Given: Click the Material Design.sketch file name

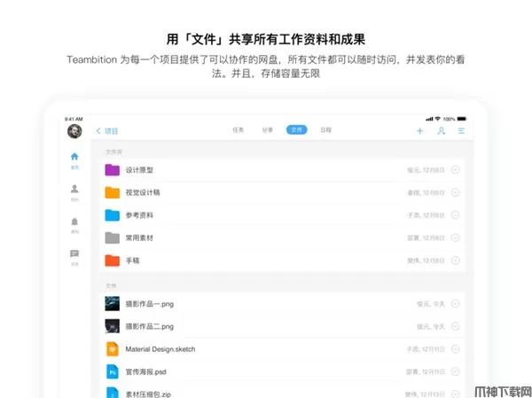Looking at the screenshot, I should (160, 349).
